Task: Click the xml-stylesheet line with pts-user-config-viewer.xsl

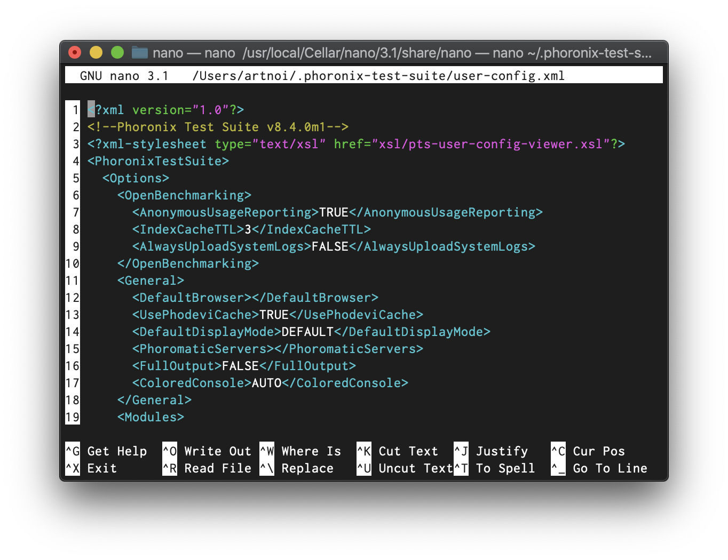Action: (357, 144)
